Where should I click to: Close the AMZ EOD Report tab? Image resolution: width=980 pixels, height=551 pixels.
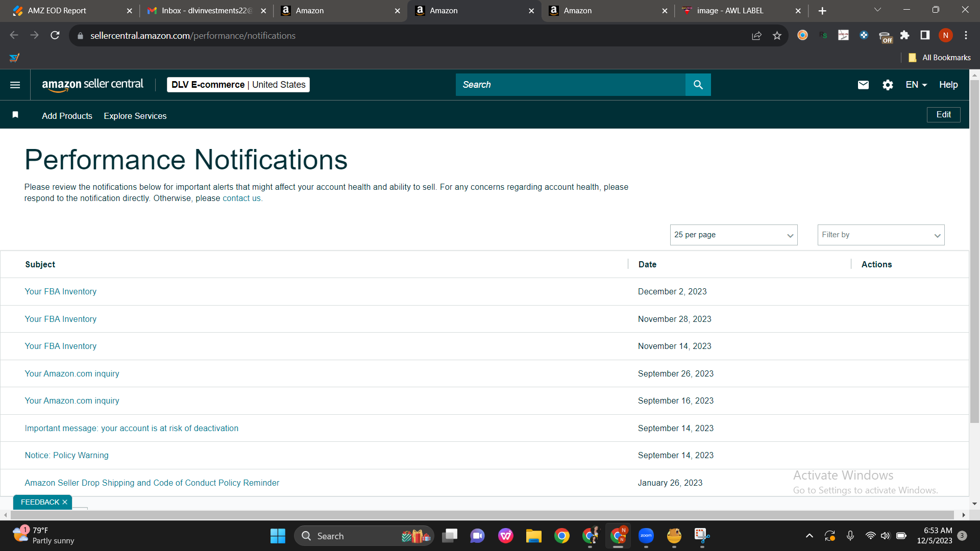click(x=129, y=11)
